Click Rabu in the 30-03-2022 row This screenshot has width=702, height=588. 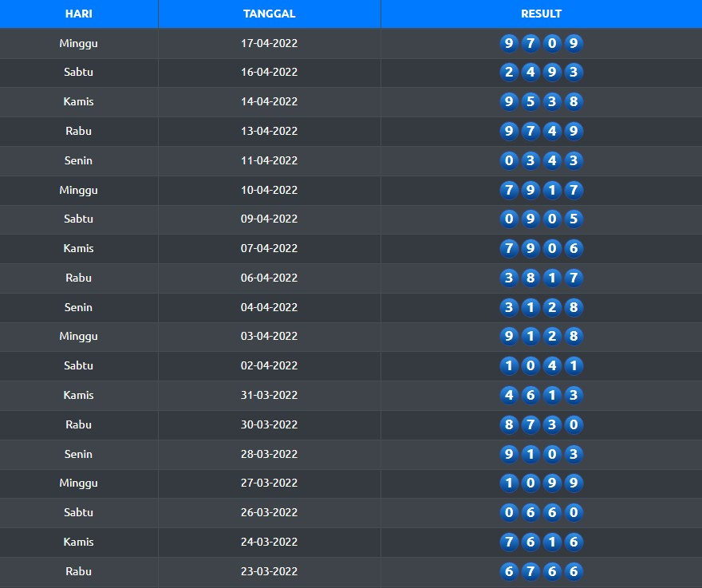point(79,425)
